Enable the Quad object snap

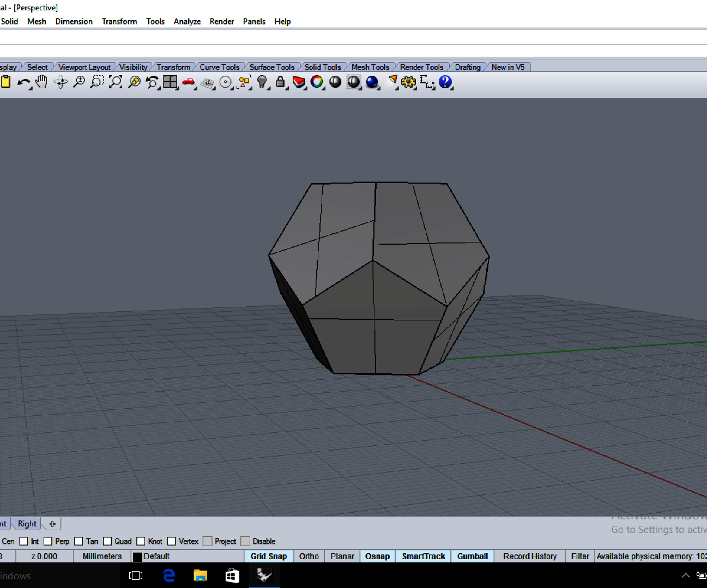pos(107,541)
